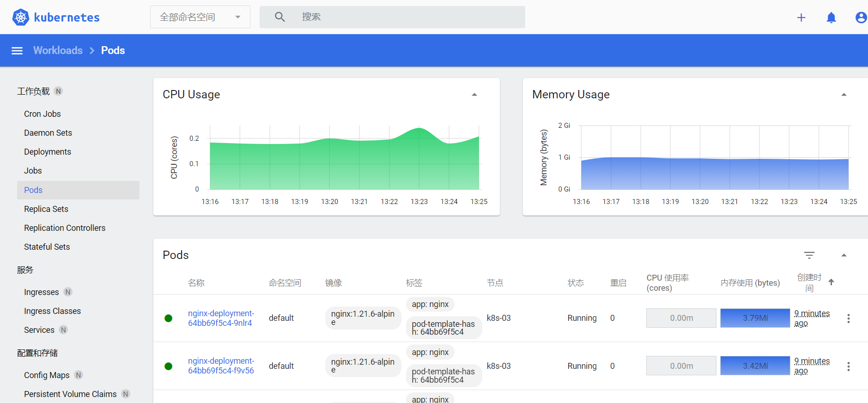The image size is (868, 403).
Task: Click pod-template-hash chip of f9v56 pod
Action: point(443,376)
